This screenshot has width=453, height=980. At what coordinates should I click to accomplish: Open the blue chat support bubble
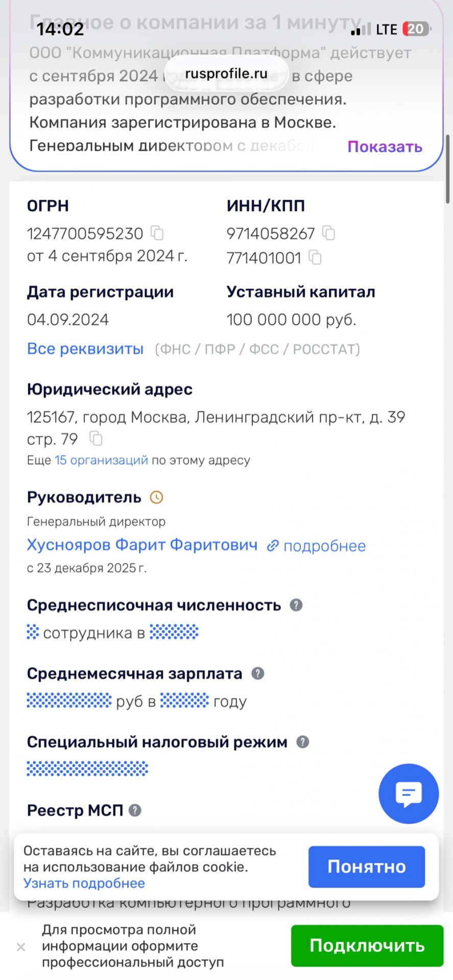point(409,794)
